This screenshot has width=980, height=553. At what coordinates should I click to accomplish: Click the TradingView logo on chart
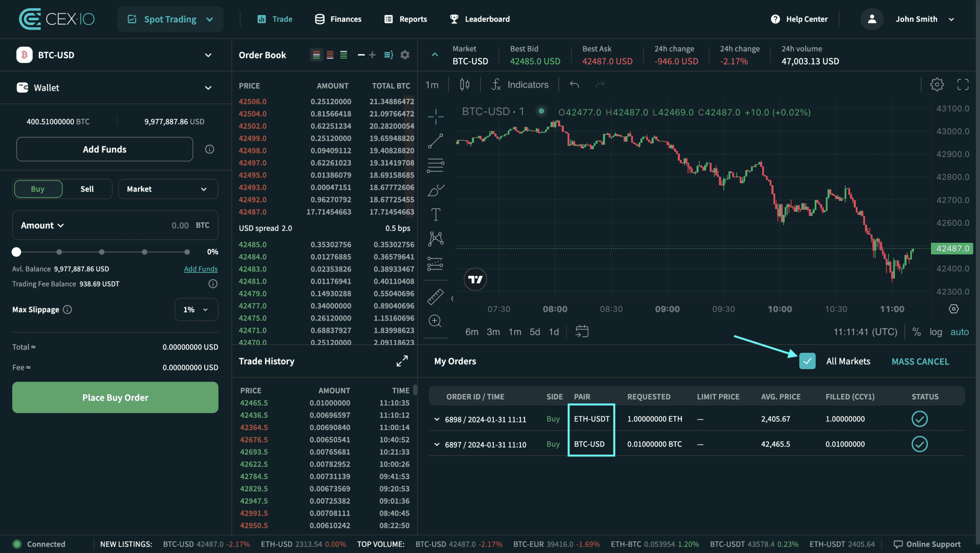[x=475, y=280]
